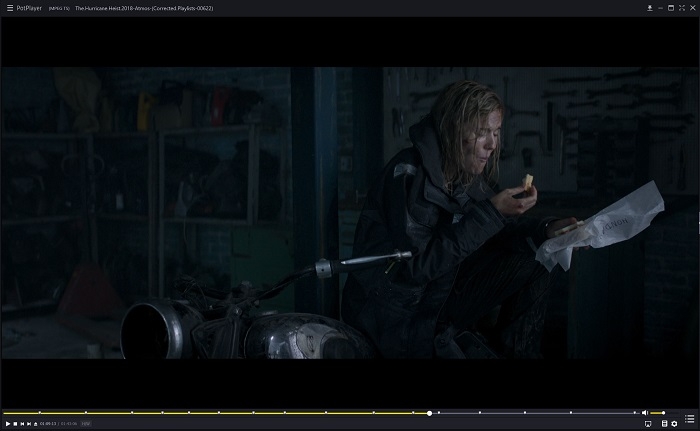Start playback with the Play button

8,423
